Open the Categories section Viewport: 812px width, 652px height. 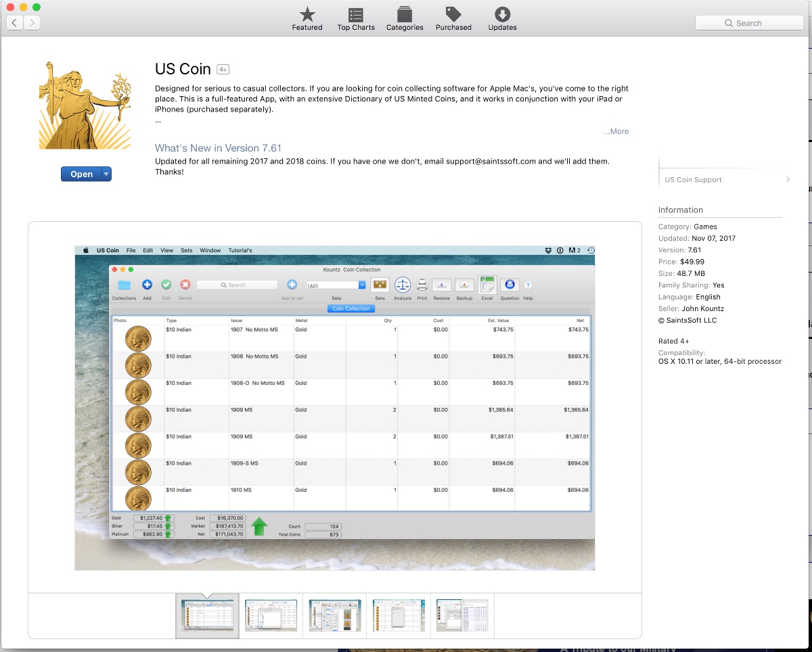coord(405,18)
